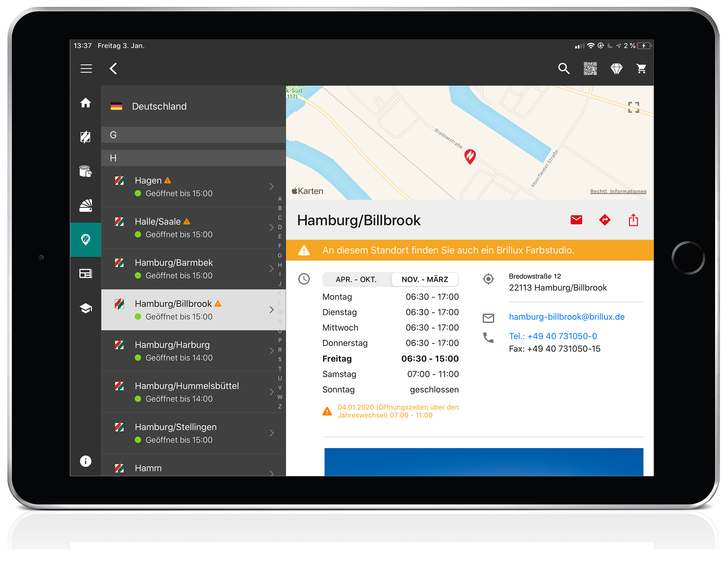This screenshot has height=582, width=728.
Task: Click Halle/Saale warning triangle icon
Action: pyautogui.click(x=187, y=222)
